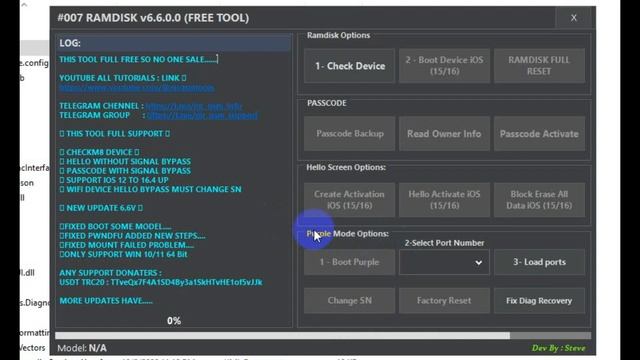Click Passcode Activate button
The height and width of the screenshot is (360, 640).
[539, 133]
